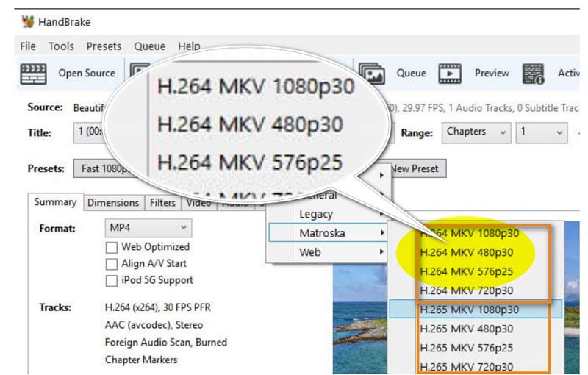The image size is (588, 375).
Task: Select H.264 MKV 480p30 preset in submenu
Action: click(x=476, y=252)
